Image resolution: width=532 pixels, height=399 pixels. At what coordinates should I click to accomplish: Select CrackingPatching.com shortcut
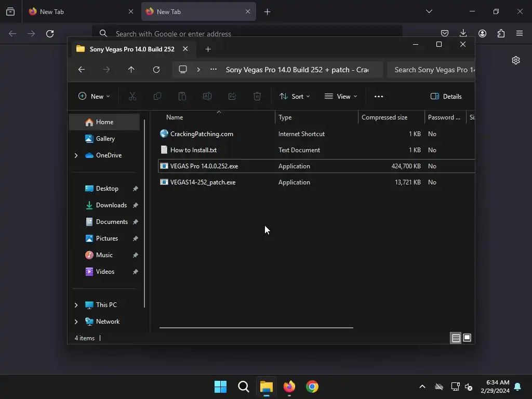pyautogui.click(x=316, y=134)
